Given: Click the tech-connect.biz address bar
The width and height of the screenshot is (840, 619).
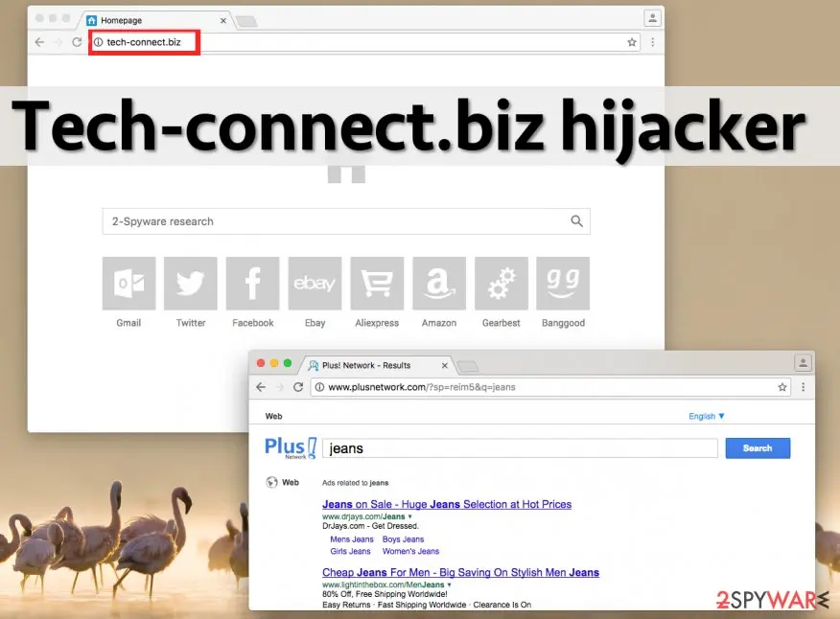Looking at the screenshot, I should [364, 42].
